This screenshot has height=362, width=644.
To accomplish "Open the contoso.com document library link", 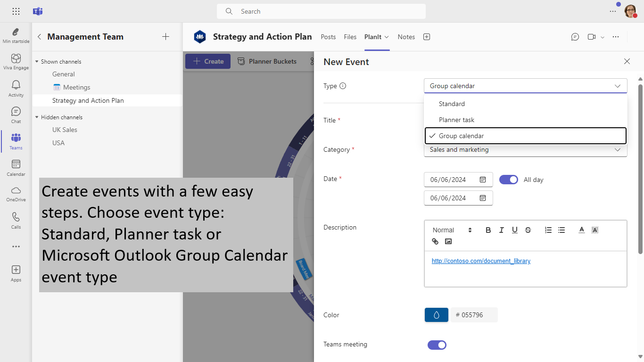I will click(481, 261).
